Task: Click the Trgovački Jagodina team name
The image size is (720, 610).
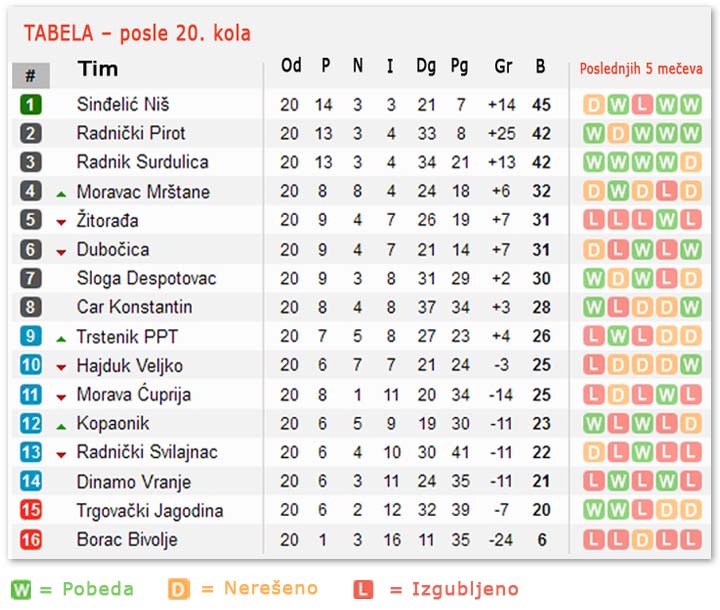Action: [150, 511]
